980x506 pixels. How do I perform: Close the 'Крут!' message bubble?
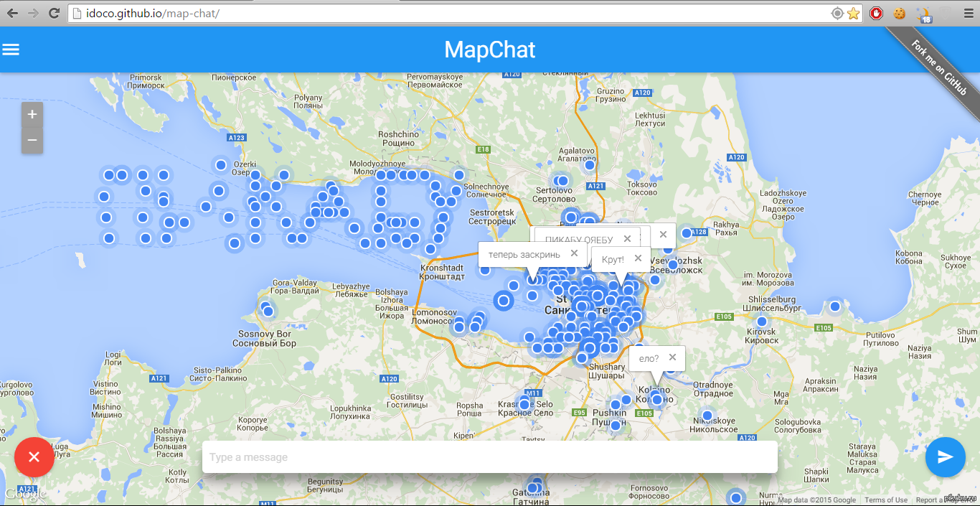pos(638,258)
